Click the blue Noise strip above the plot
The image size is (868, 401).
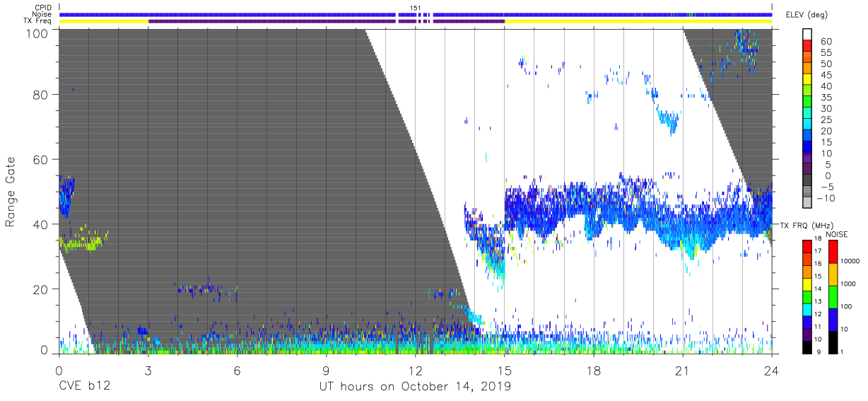[416, 14]
